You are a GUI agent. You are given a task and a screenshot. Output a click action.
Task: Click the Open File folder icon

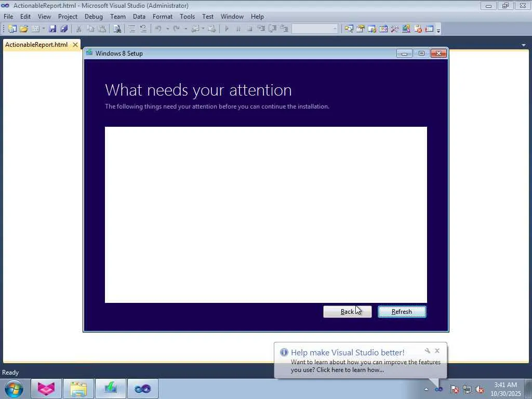click(24, 29)
